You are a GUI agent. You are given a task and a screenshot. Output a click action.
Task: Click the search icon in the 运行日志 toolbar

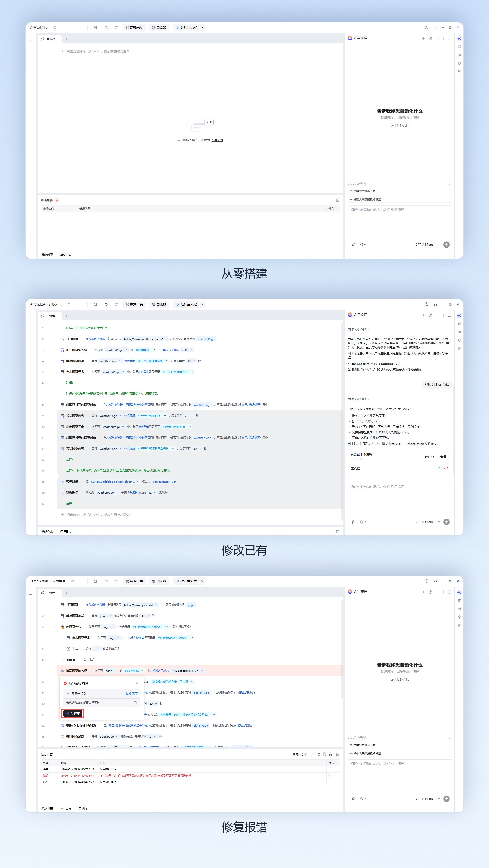[x=319, y=754]
